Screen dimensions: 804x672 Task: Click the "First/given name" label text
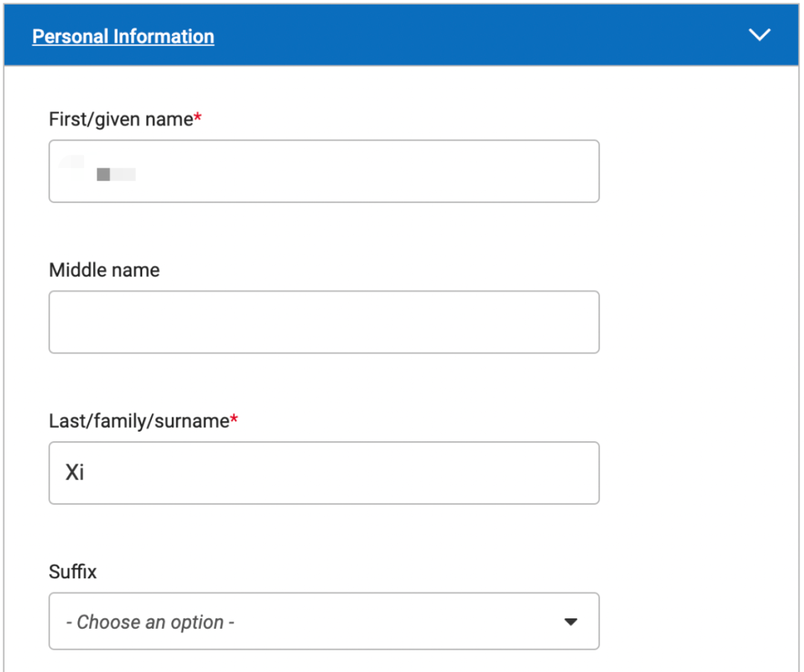tap(121, 119)
